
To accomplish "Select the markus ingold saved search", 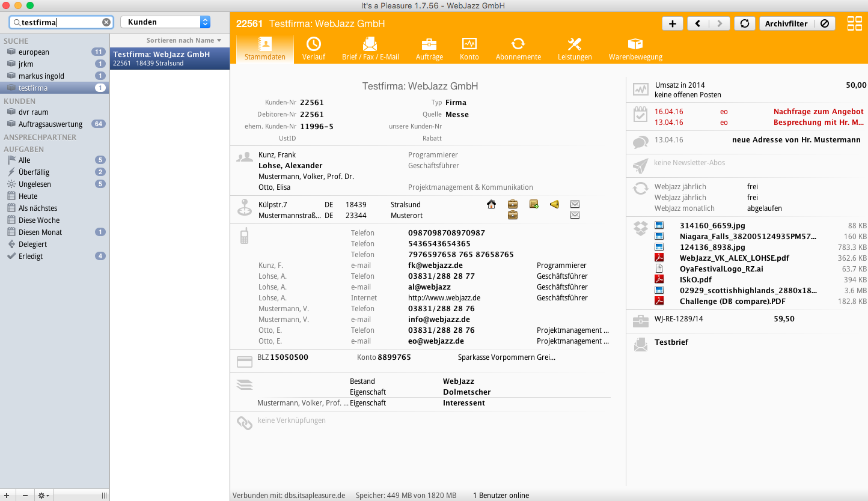I will coord(54,76).
